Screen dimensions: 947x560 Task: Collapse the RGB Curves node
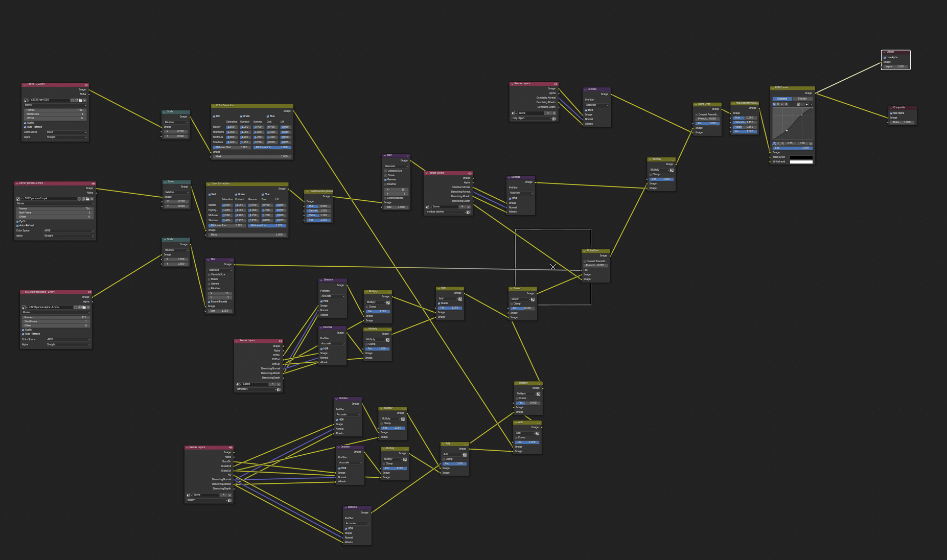(x=773, y=88)
